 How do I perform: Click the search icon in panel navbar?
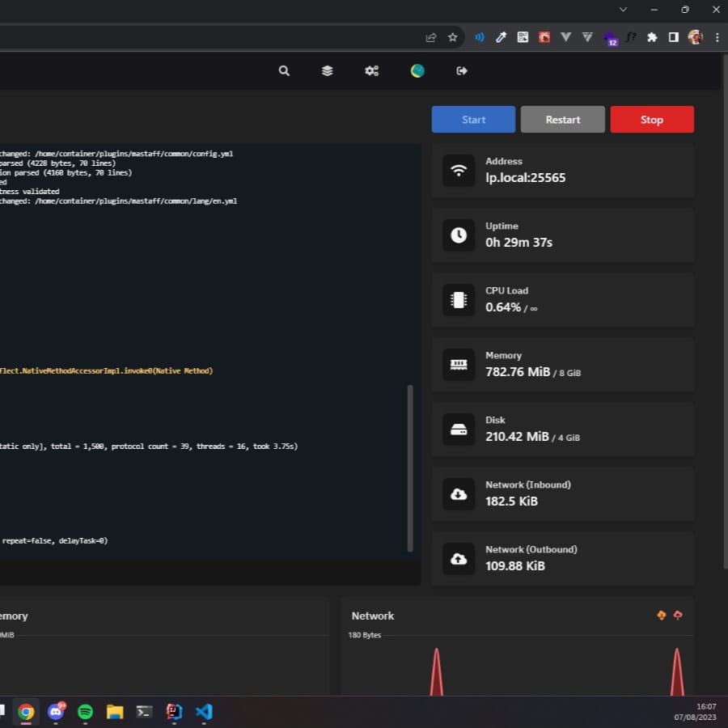(284, 71)
